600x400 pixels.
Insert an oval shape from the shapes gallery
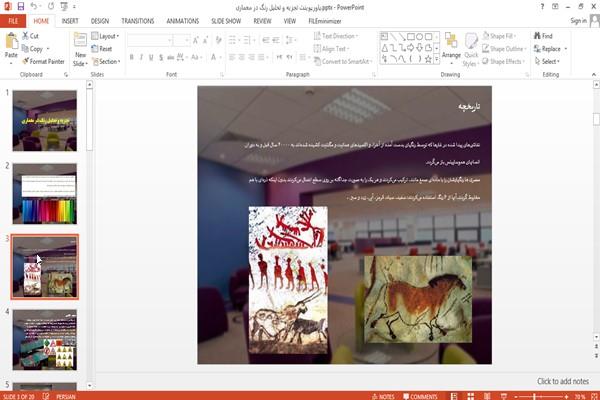point(420,37)
